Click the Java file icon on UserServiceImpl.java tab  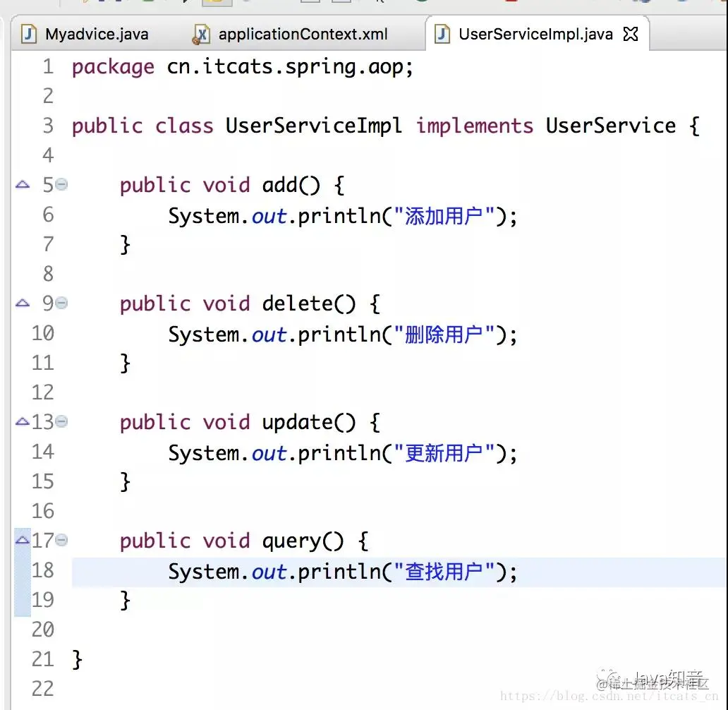click(442, 35)
